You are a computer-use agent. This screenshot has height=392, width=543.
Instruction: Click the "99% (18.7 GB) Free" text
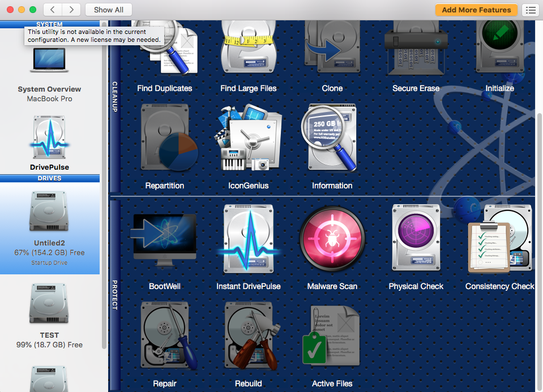[49, 345]
